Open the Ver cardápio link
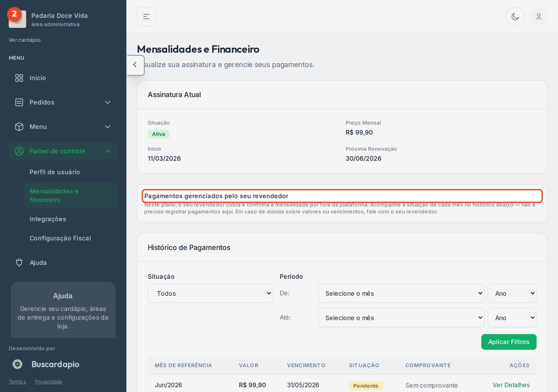The width and height of the screenshot is (558, 392). tap(25, 40)
